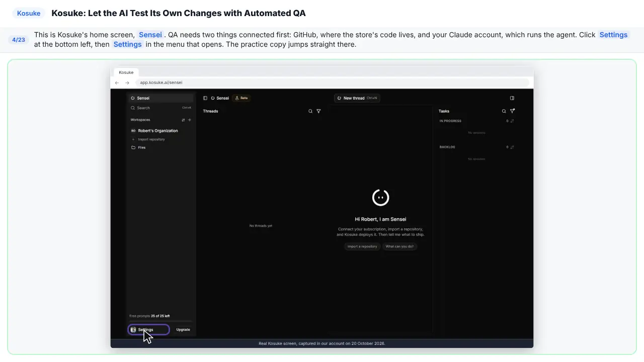
Task: Click the free prompts progress bar
Action: coord(161,321)
